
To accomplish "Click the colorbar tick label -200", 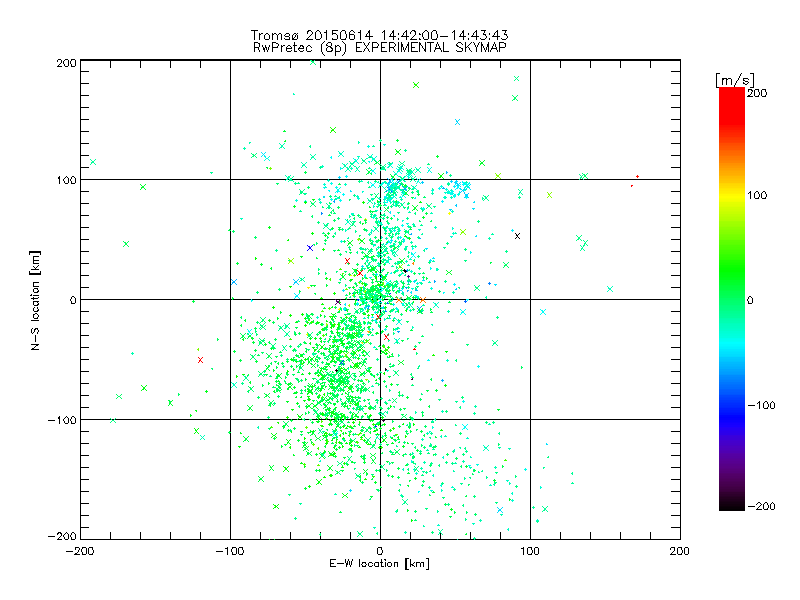I will point(761,506).
